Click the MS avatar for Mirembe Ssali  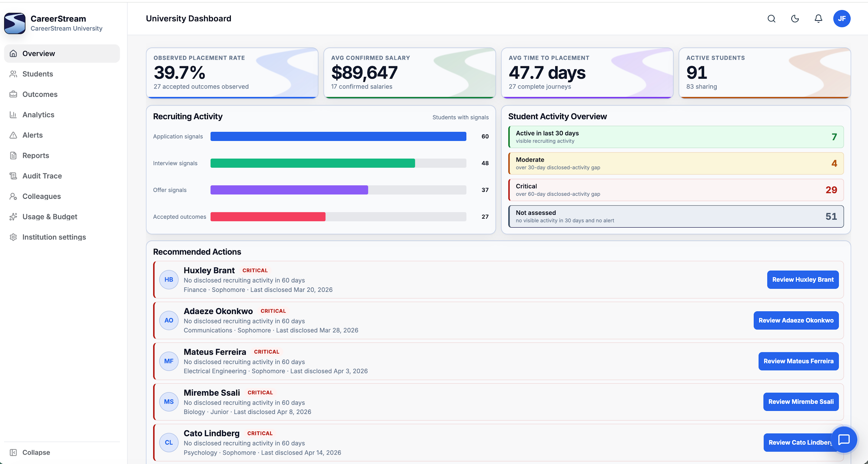[169, 402]
